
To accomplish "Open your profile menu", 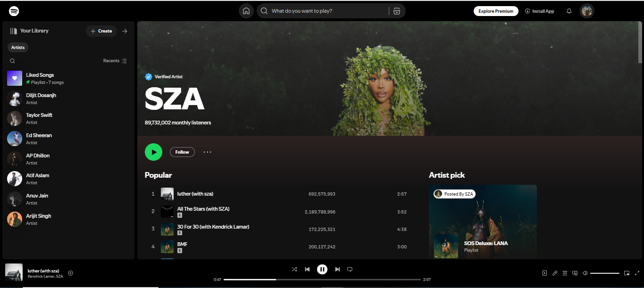I will 586,10.
